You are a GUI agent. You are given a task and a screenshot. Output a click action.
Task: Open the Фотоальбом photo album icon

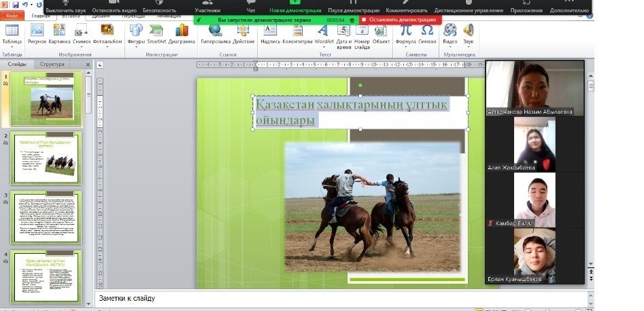coord(107,30)
